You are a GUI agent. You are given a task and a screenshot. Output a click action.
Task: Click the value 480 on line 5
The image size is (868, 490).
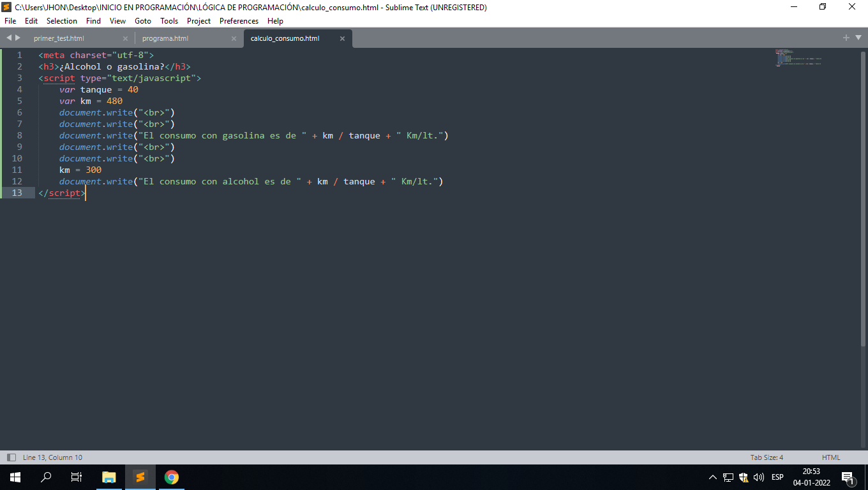pos(114,101)
